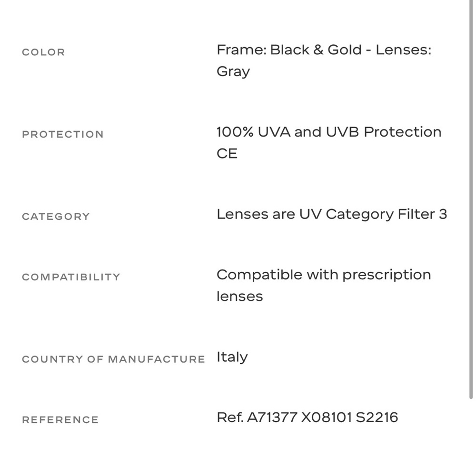Image resolution: width=476 pixels, height=476 pixels.
Task: Click the word Lenses: in color row
Action: tap(404, 50)
